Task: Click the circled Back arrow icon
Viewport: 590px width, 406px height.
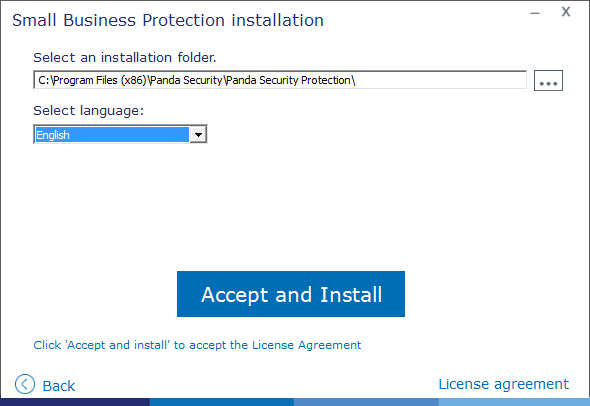Action: click(25, 384)
